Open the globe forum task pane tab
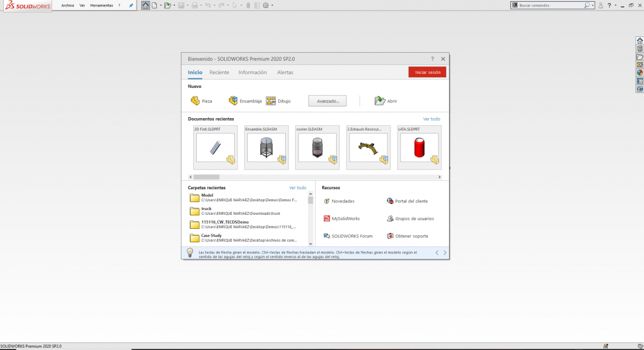Viewport: 644px width, 350px height. [x=640, y=89]
